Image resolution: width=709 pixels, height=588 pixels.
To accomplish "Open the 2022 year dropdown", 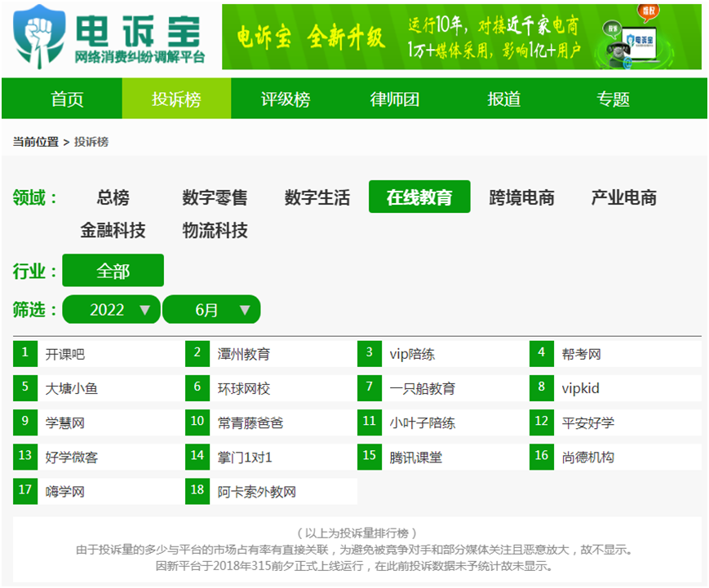I will [x=111, y=310].
